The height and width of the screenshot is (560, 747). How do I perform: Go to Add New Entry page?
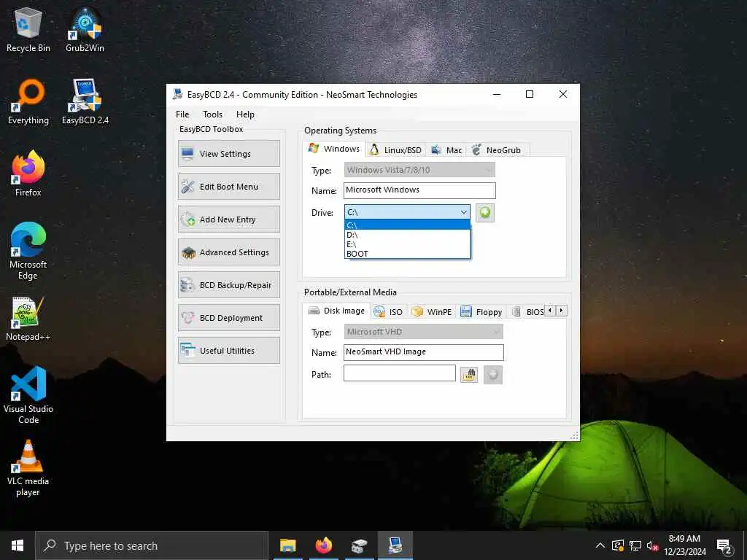(x=228, y=219)
